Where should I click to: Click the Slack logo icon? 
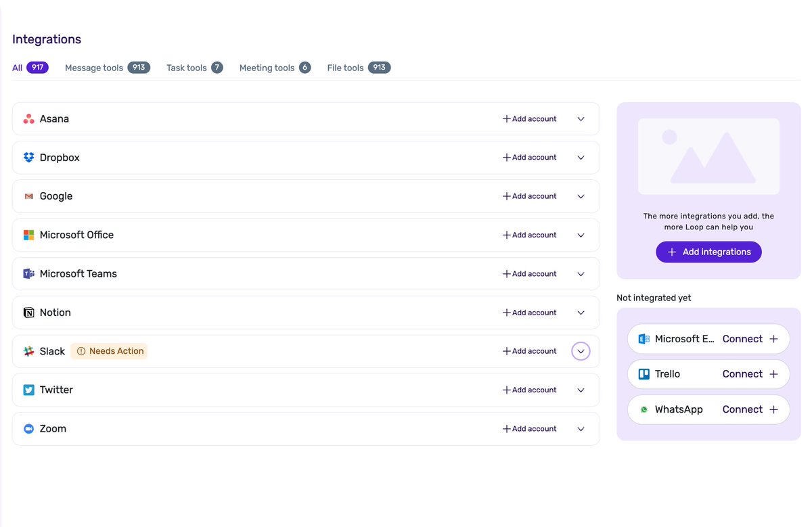pos(28,351)
